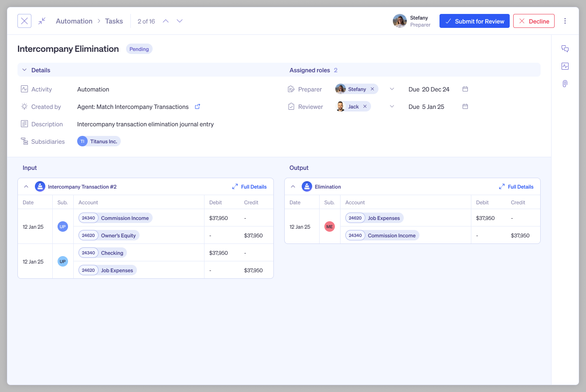The height and width of the screenshot is (392, 586).
Task: Select Automation in the breadcrumb
Action: [74, 20]
